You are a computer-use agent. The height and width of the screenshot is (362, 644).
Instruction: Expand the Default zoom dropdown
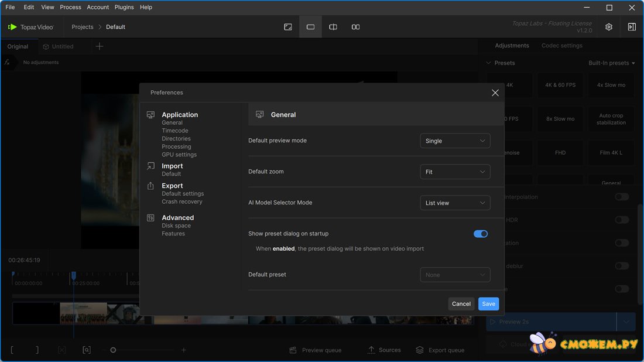click(x=455, y=172)
